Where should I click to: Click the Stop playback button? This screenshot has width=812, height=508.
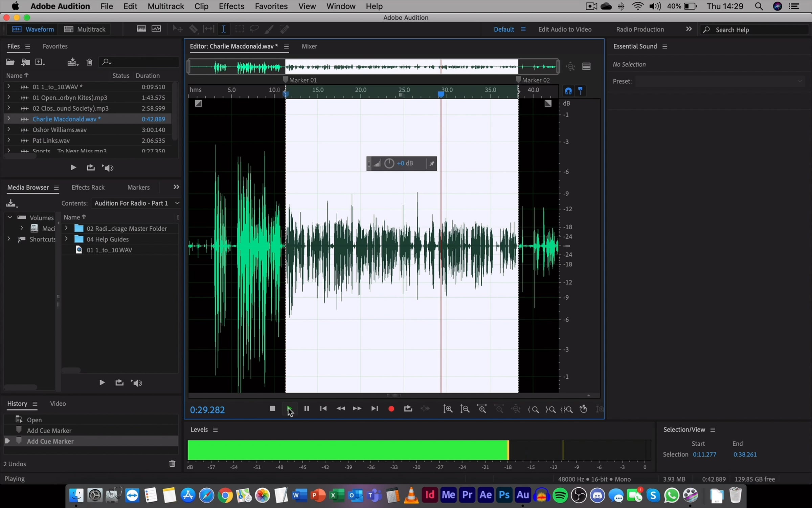(x=272, y=408)
